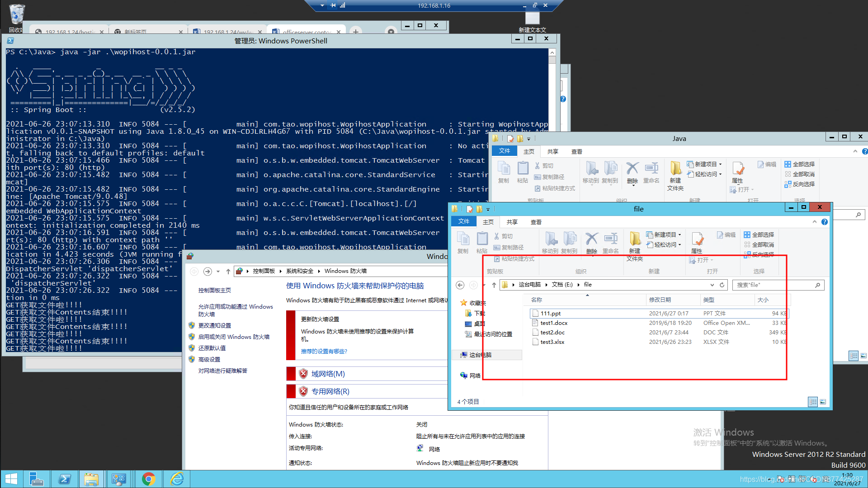Click Change notification settings link
868x488 pixels.
pos(215,325)
